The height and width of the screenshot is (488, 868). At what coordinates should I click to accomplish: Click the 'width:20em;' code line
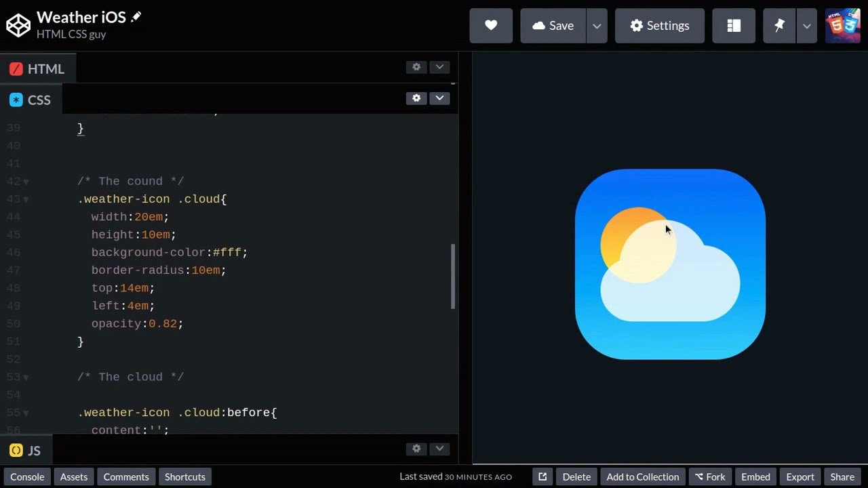[x=130, y=217]
